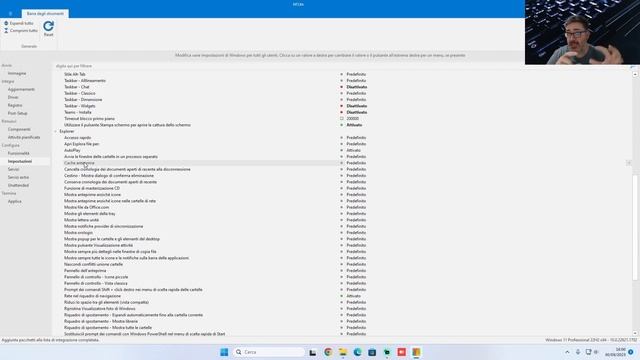640x360 pixels.
Task: Go to the Driver sidebar page
Action: 13,97
